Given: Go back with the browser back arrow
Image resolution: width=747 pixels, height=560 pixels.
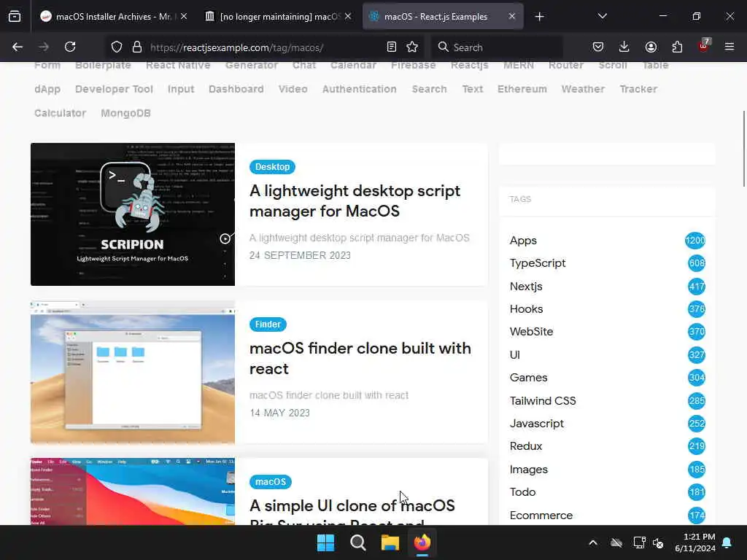Looking at the screenshot, I should coord(18,47).
